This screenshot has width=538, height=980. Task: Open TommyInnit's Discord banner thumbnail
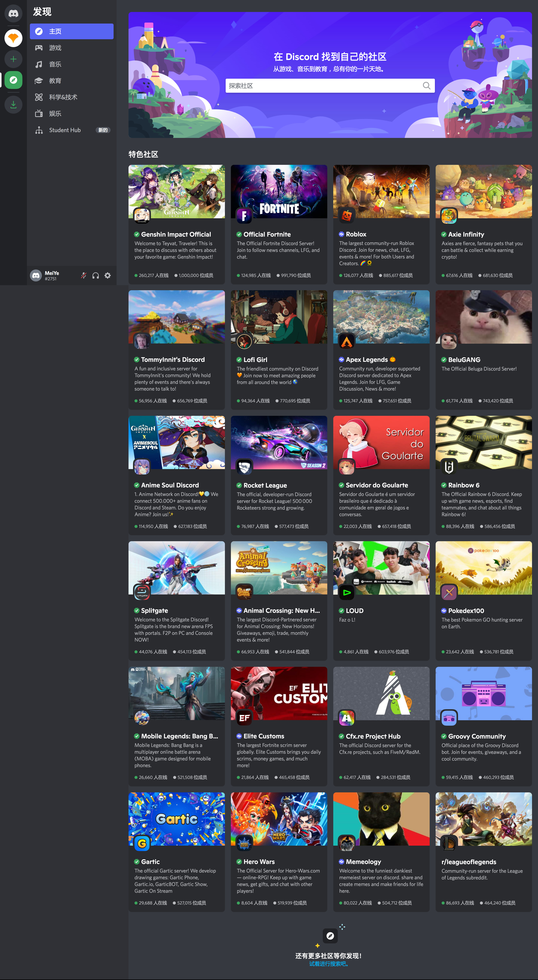(x=177, y=317)
